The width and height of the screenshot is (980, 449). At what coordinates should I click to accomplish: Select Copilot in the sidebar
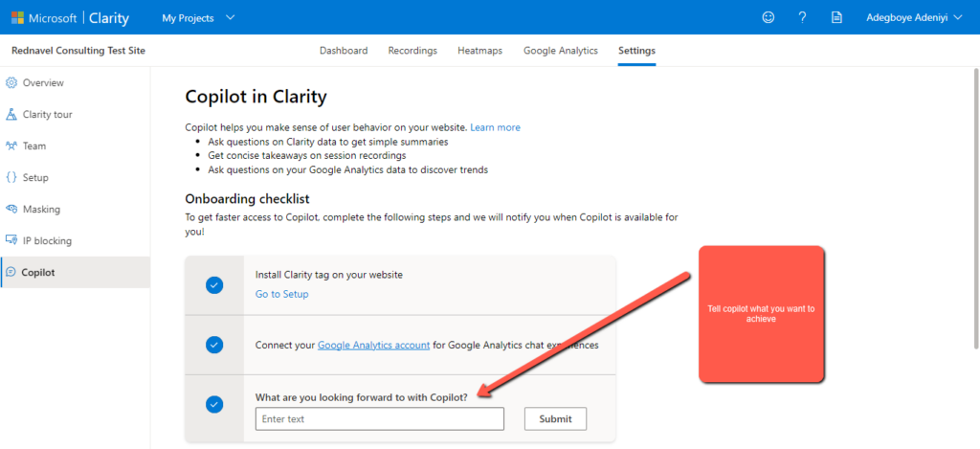tap(75, 272)
